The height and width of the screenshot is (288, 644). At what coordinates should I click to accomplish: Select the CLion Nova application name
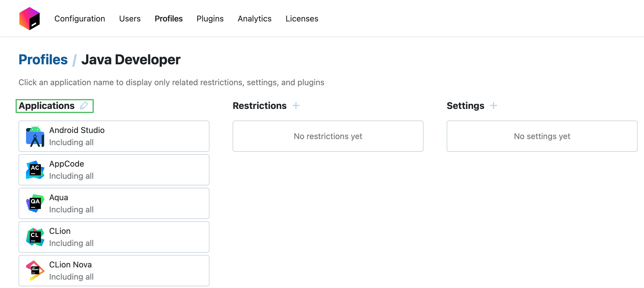click(x=70, y=265)
